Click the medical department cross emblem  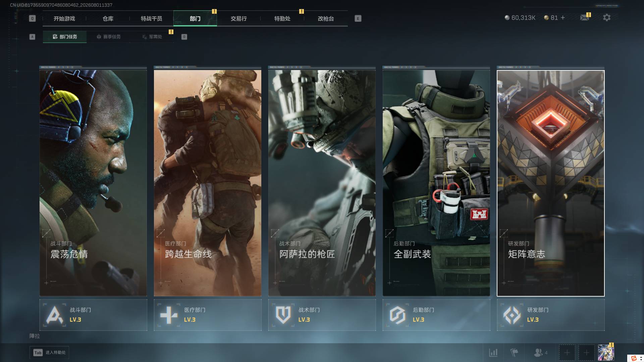[x=169, y=315]
